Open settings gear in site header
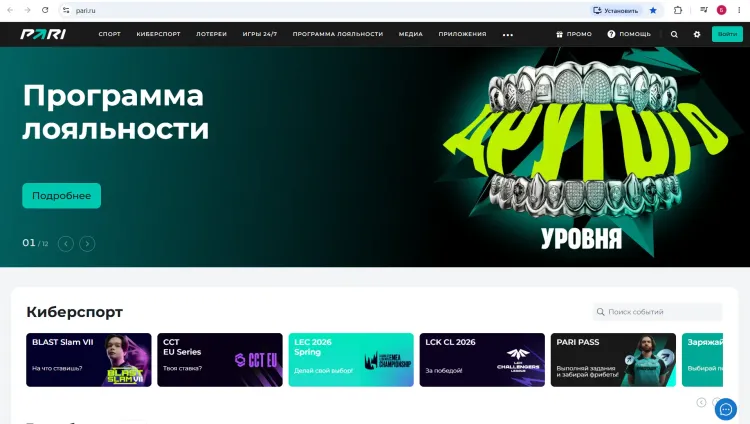The image size is (750, 424). (697, 34)
